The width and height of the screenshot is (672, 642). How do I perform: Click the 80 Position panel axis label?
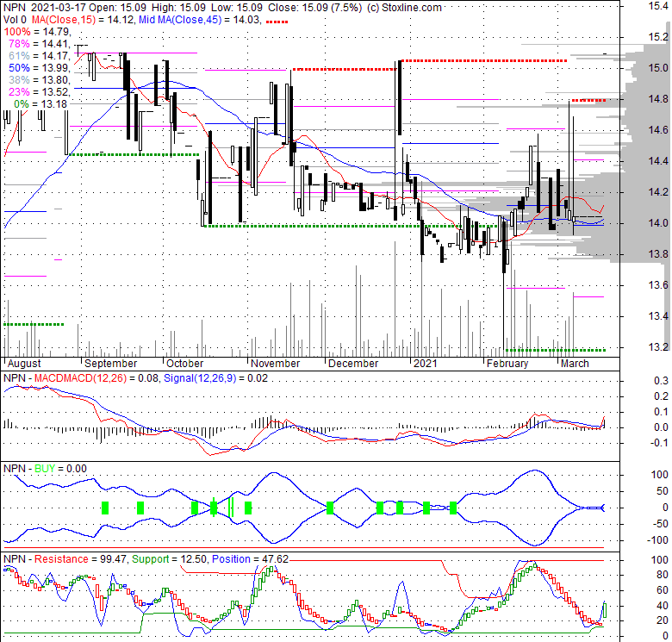click(663, 575)
